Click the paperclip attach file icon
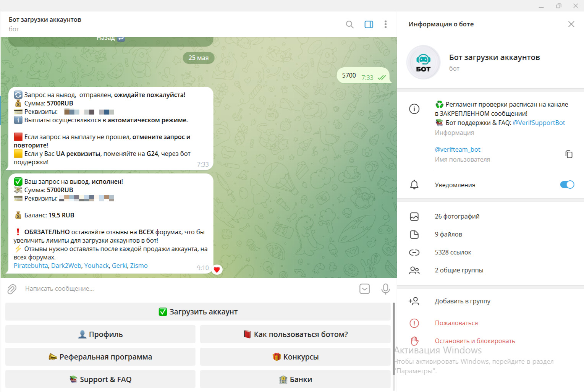 click(12, 289)
